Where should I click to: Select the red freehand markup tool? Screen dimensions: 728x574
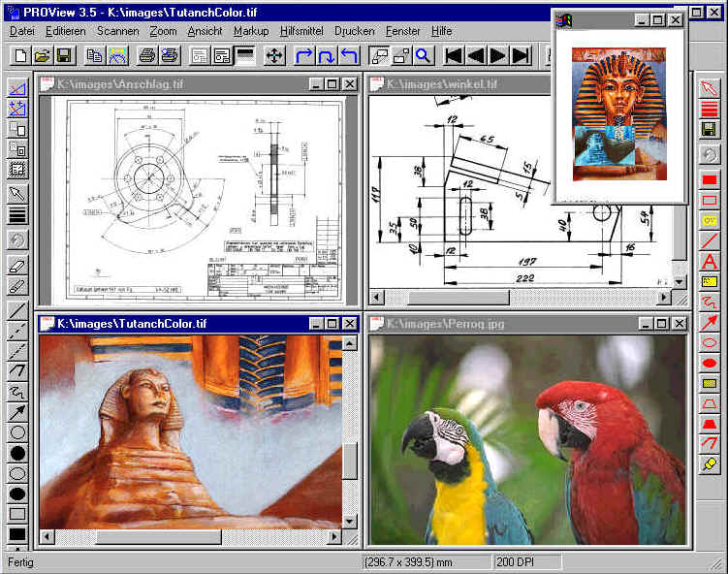709,302
